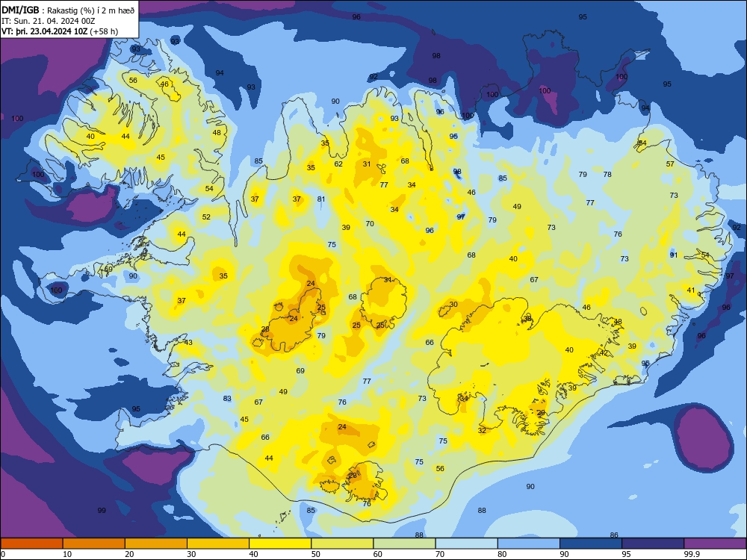Click the 70–80 pale blue legend swatch
This screenshot has height=560, width=747.
tap(466, 544)
